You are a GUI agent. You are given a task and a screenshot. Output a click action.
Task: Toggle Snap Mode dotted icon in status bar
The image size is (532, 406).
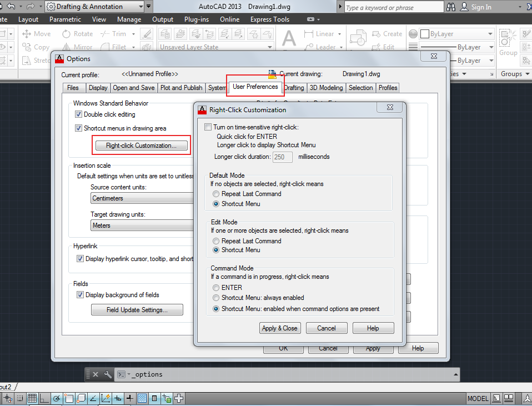[20, 399]
